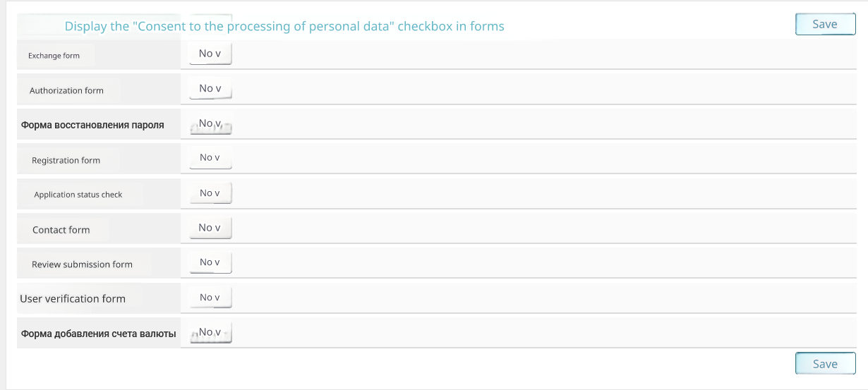Click the Review submission form label
Viewport: 868px width, 390px height.
(x=82, y=264)
